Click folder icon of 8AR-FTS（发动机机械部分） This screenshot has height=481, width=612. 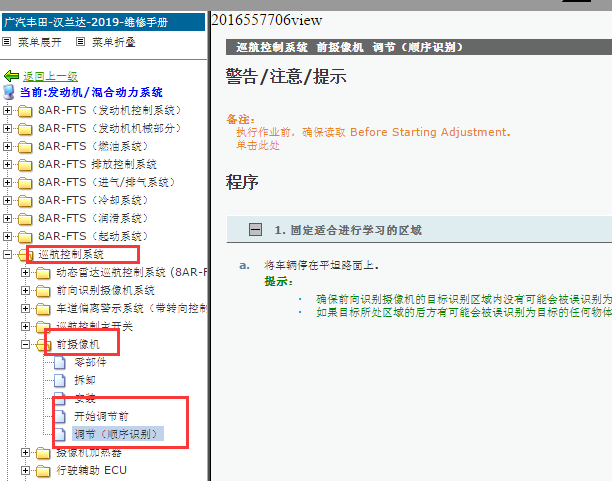point(25,129)
